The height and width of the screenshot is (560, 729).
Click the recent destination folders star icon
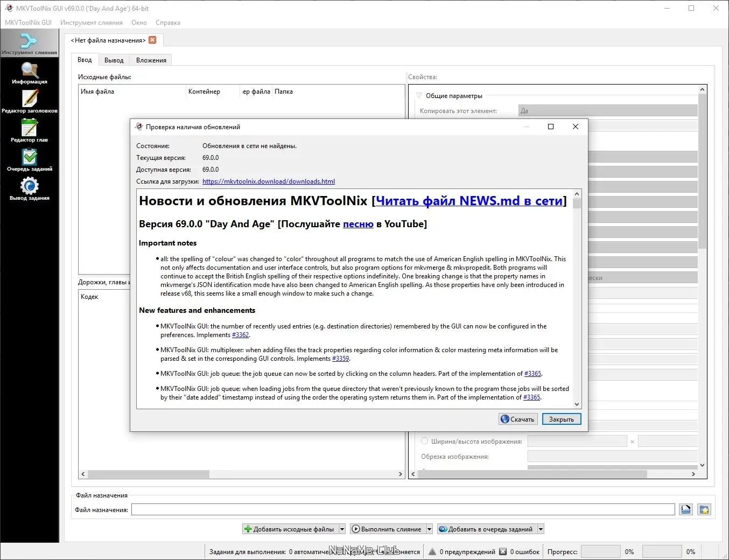[704, 509]
